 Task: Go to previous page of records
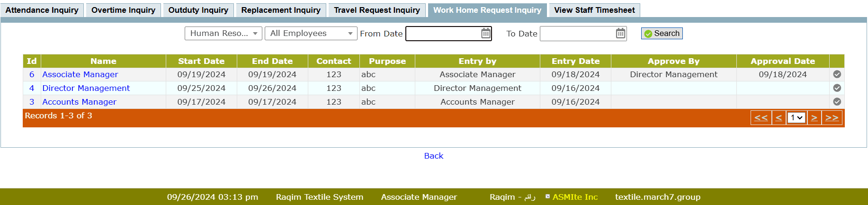779,118
